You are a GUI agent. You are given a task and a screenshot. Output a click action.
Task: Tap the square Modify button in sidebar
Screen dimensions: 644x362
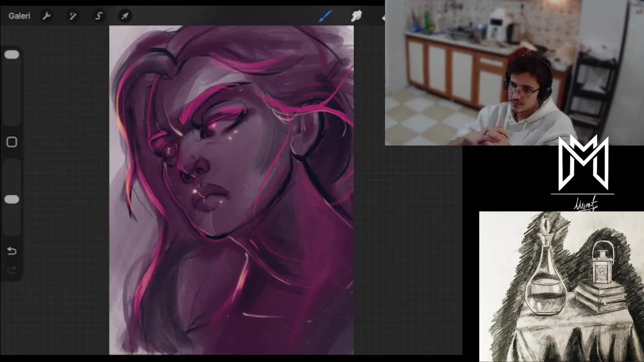coord(12,142)
